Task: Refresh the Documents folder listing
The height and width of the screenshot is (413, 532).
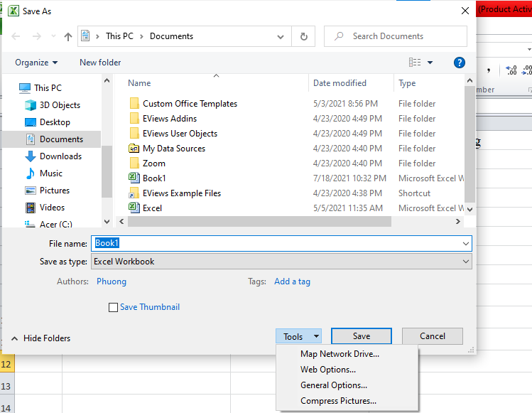Action: pos(304,36)
